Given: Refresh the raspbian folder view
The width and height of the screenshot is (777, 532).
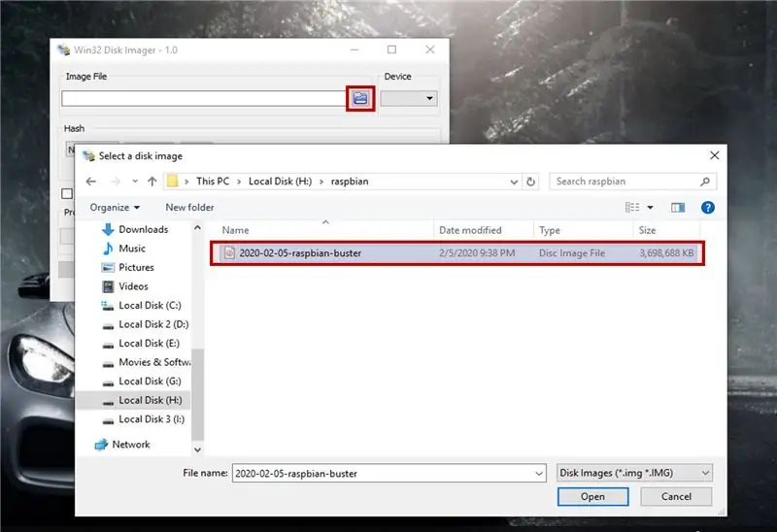Looking at the screenshot, I should click(530, 182).
